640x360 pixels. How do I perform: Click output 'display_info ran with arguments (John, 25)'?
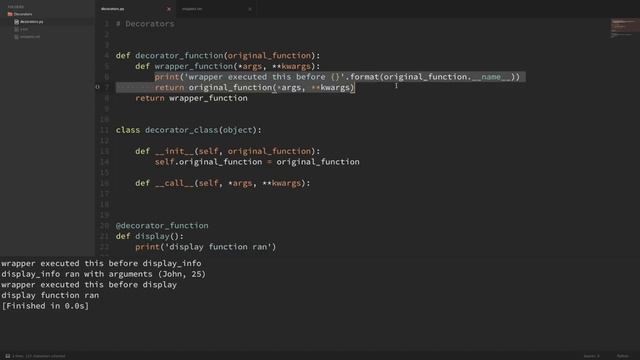pyautogui.click(x=104, y=274)
